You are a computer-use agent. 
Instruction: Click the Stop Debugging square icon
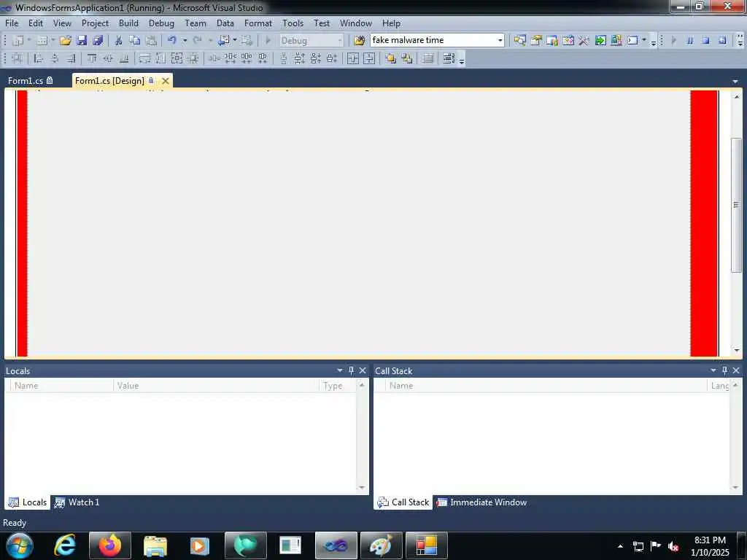coord(705,41)
